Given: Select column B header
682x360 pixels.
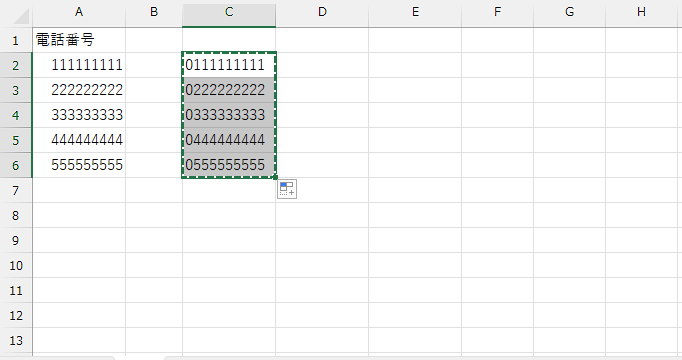Looking at the screenshot, I should (154, 13).
